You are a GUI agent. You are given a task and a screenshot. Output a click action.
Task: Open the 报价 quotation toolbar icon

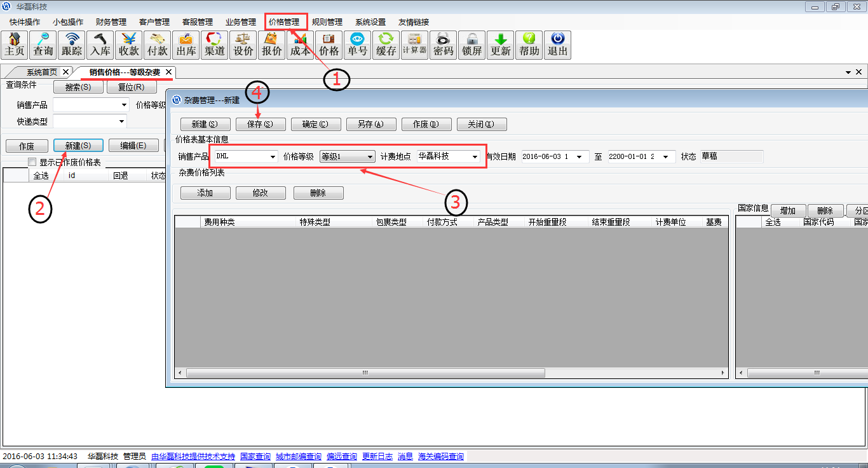(x=272, y=45)
